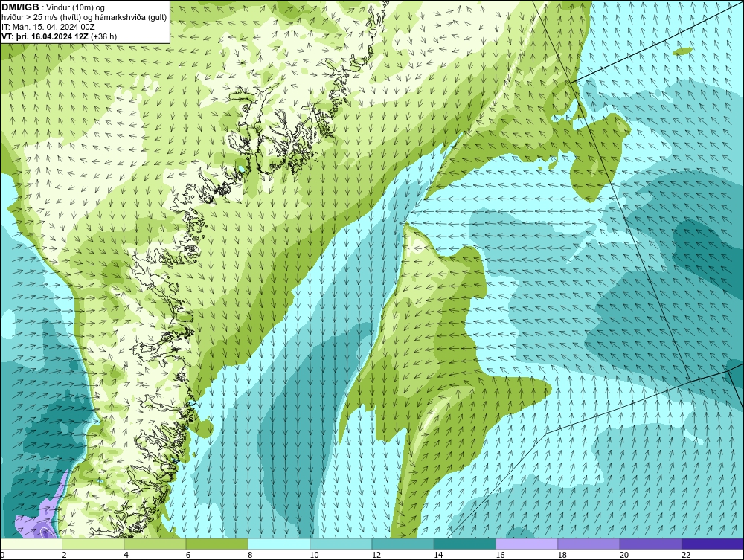Viewport: 744px width, 560px height.
Task: Click the legend scale label '20'
Action: pyautogui.click(x=624, y=556)
